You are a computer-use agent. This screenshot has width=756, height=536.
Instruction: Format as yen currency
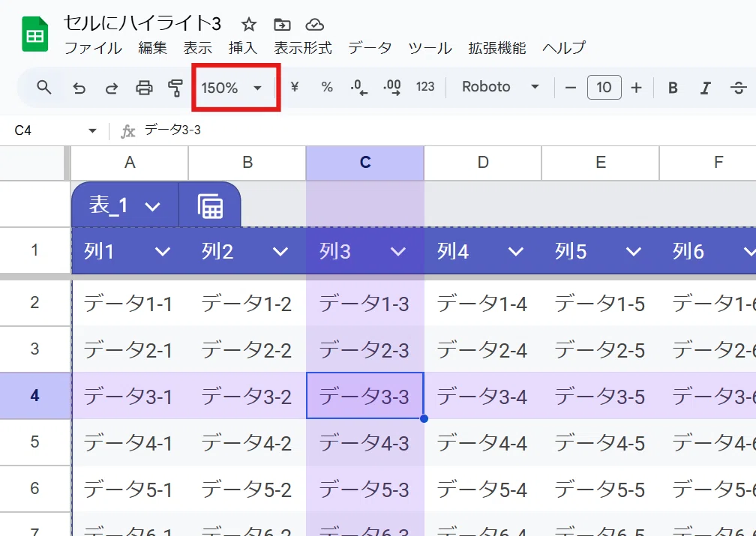295,87
